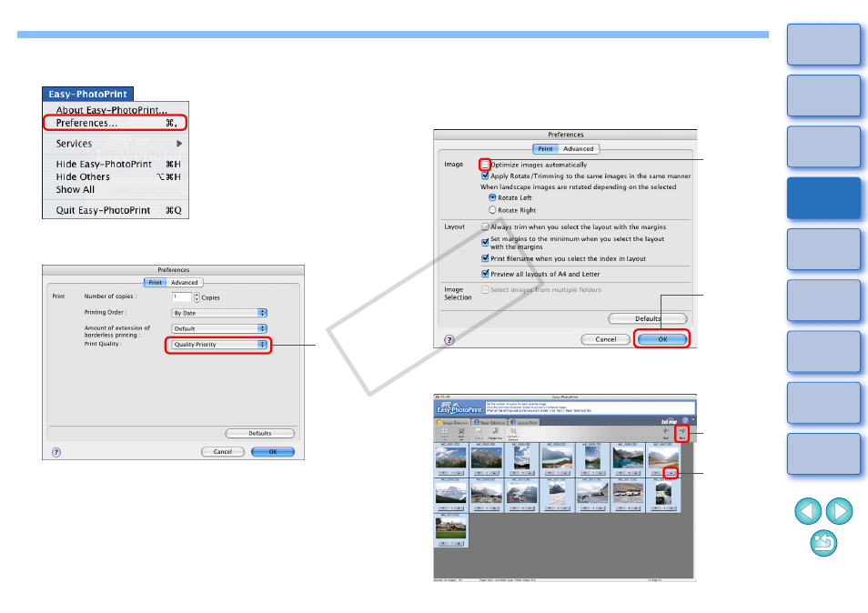Screen dimensions: 868x613
Task: Click Defaults in the Print Quality dialog
Action: (259, 433)
